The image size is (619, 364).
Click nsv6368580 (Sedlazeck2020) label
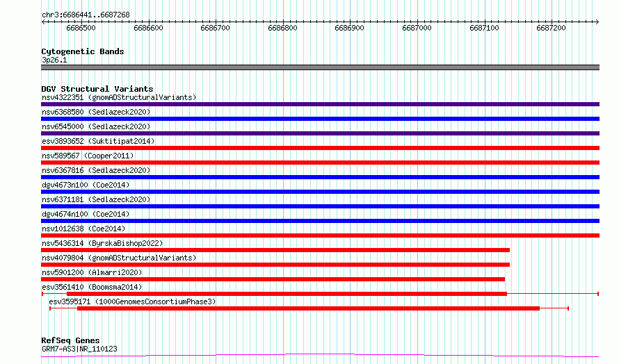96,112
